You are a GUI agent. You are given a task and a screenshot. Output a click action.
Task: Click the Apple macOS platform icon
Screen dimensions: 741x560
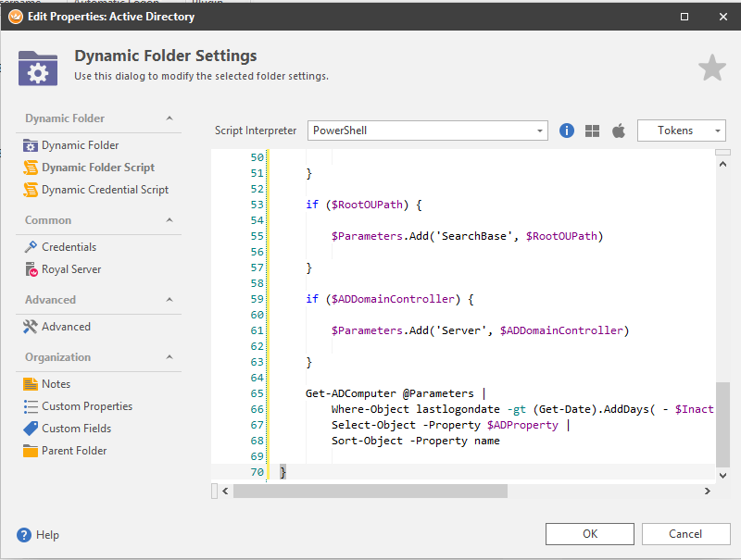[x=618, y=131]
